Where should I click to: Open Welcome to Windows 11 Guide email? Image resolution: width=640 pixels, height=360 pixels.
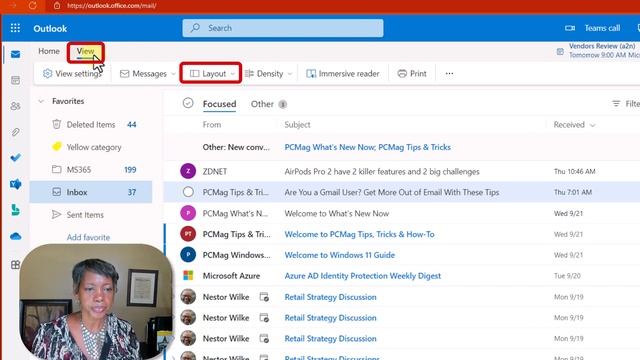tap(340, 255)
